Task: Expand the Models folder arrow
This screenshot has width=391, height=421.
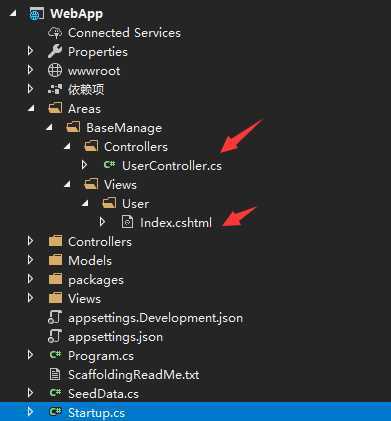Action: click(30, 260)
